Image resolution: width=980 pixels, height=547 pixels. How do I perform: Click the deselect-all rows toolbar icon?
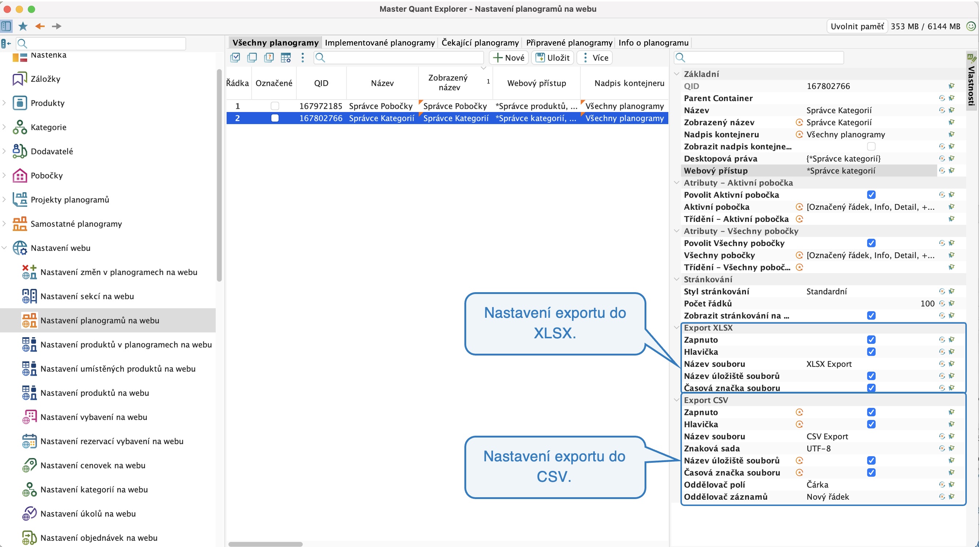(x=252, y=57)
